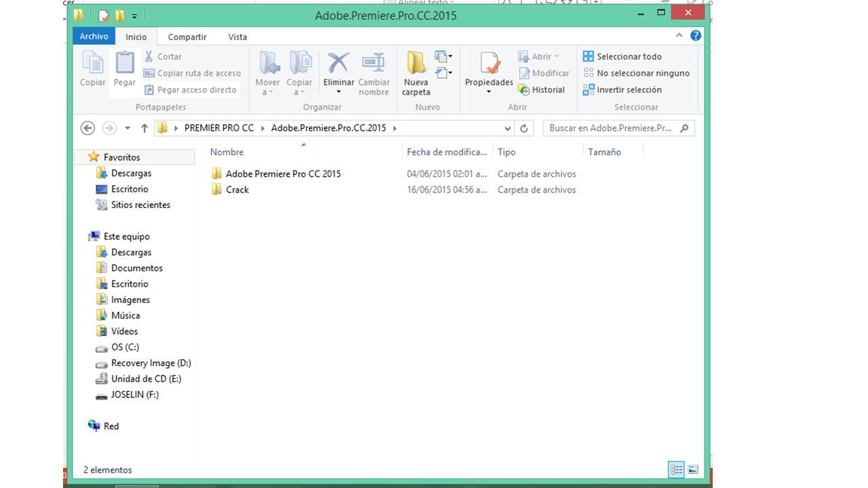
Task: Open Música folder in sidebar
Action: [125, 315]
